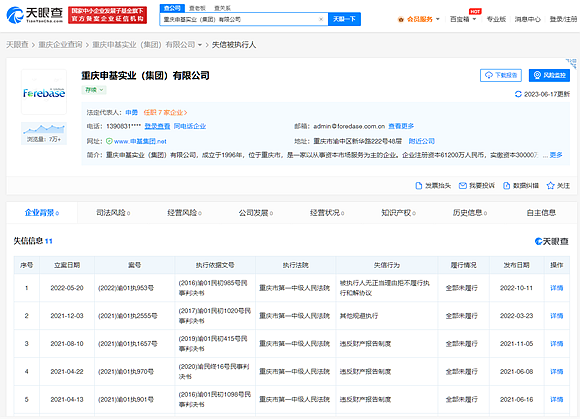Click the 我要投诉 envelope icon
The image size is (580, 419).
462,186
